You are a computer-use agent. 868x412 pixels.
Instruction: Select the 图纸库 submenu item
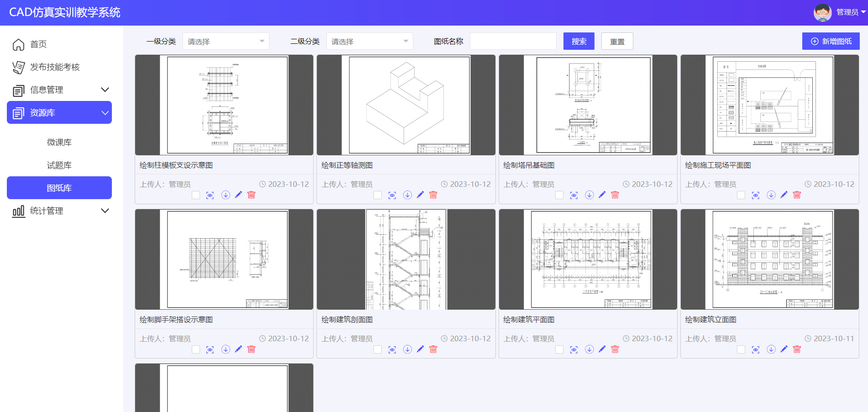coord(59,188)
